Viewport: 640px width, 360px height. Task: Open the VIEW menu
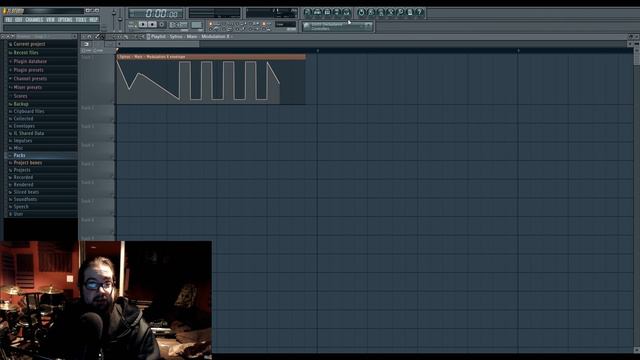tap(50, 20)
